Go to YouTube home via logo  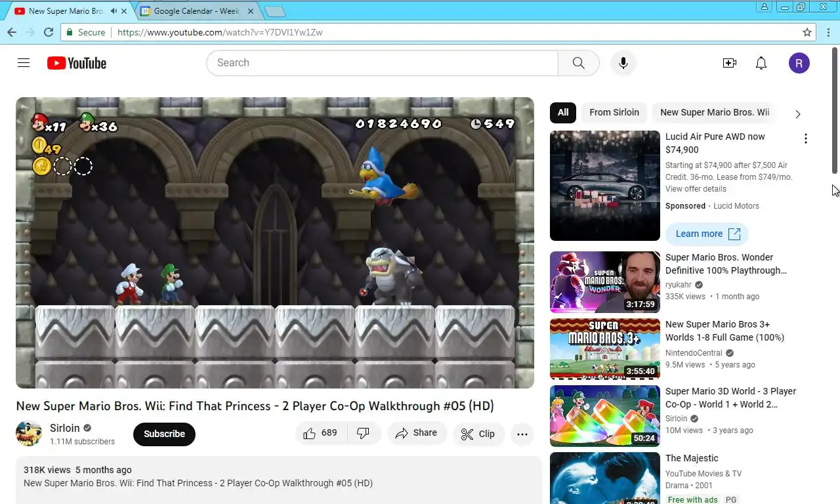(77, 63)
